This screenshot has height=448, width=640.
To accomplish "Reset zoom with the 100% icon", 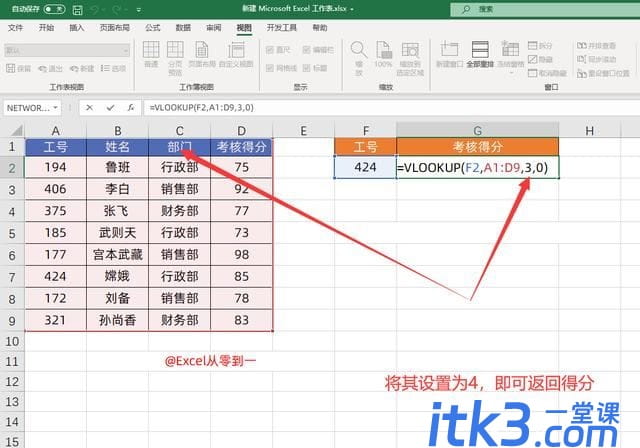I will point(383,55).
